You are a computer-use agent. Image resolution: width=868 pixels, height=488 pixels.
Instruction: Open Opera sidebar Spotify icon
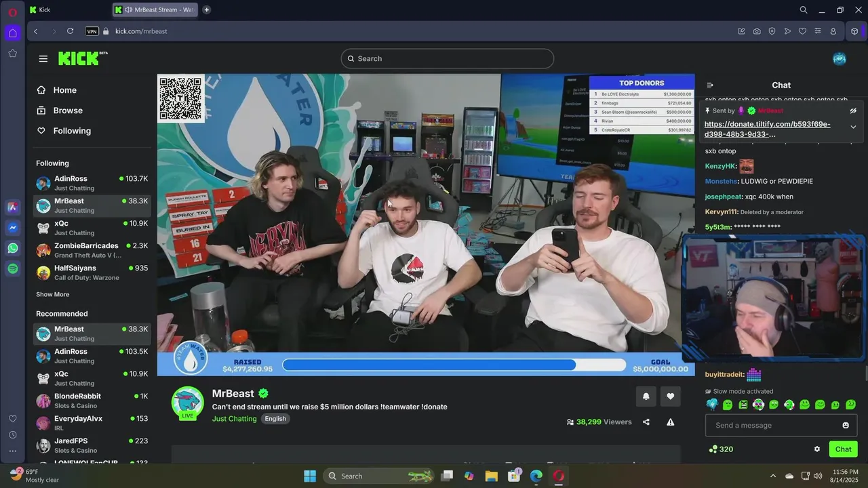tap(13, 268)
